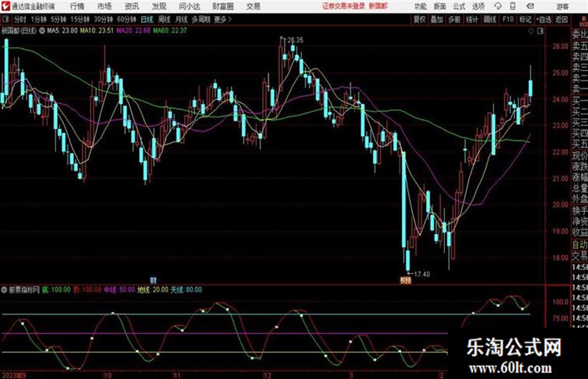This screenshot has width=588, height=379.
Task: Click the MA60: 22.37 indicator label
Action: 170,30
